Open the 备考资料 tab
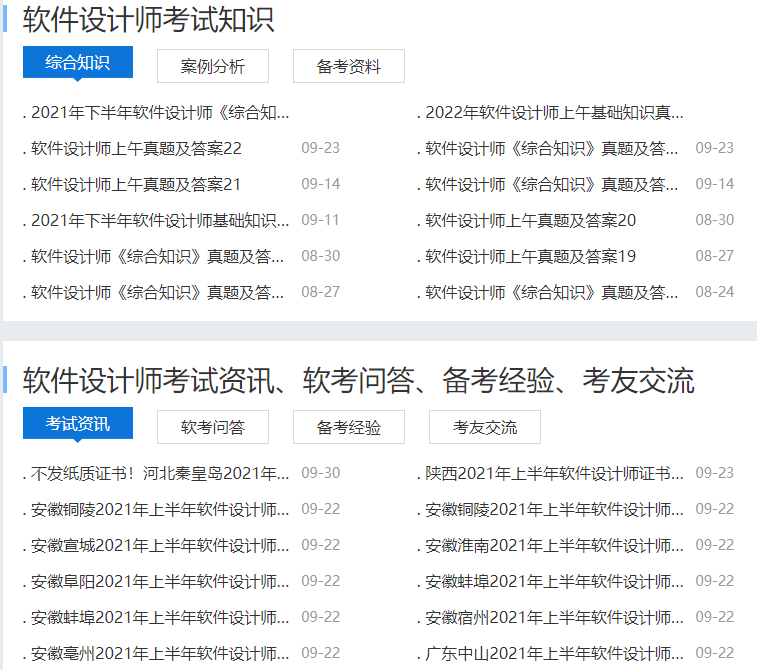Screen dimensions: 757x670 [x=349, y=67]
